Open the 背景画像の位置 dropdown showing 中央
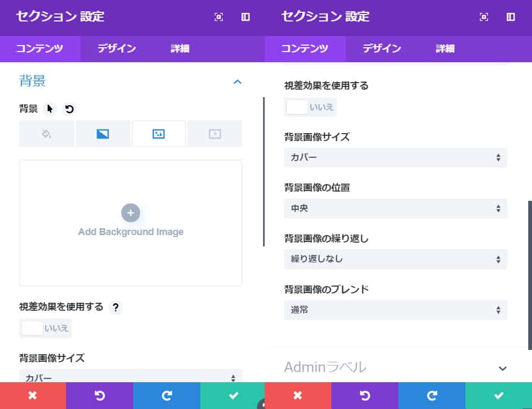This screenshot has height=409, width=532. (x=396, y=208)
